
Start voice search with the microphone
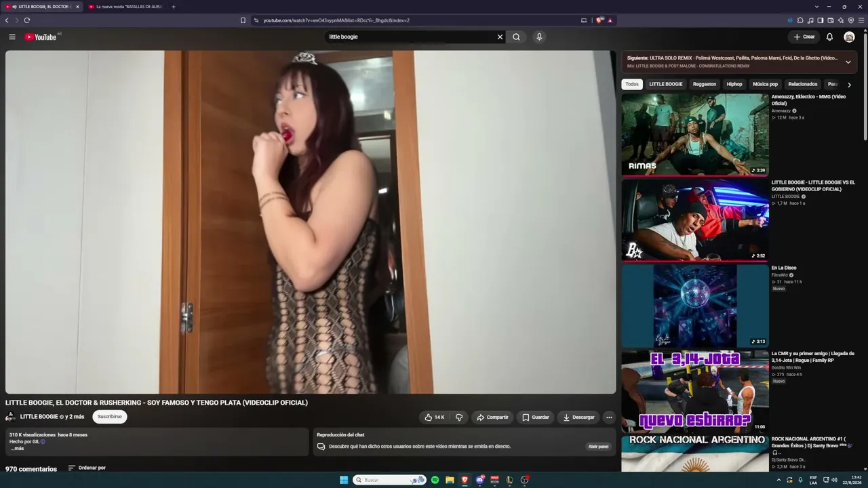pos(539,37)
